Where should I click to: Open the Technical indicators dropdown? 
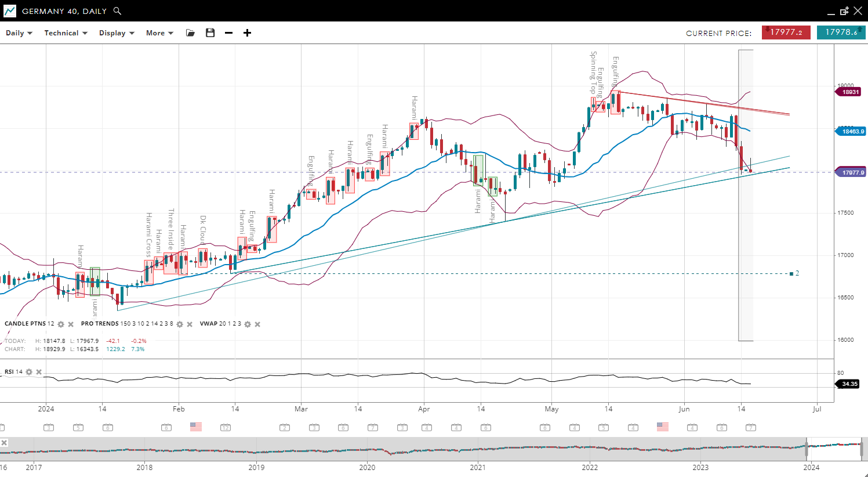pyautogui.click(x=66, y=33)
